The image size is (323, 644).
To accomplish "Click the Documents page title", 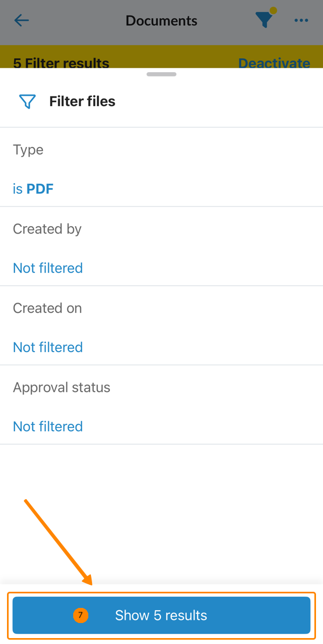I will pyautogui.click(x=161, y=21).
